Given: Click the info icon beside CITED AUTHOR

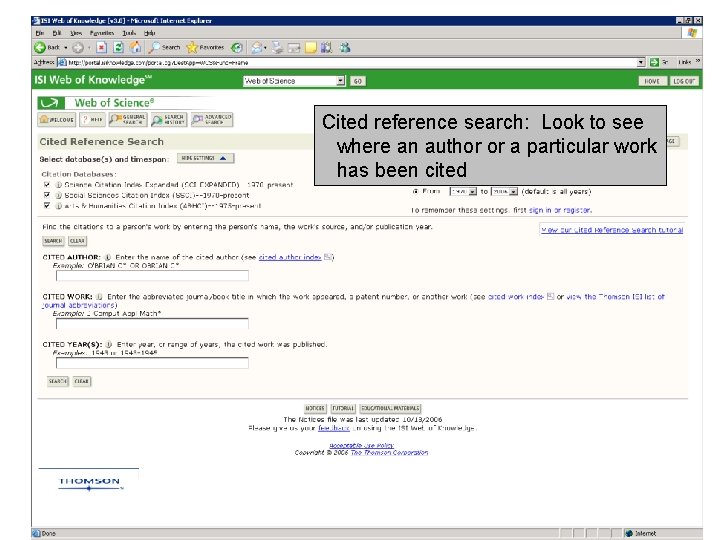Looking at the screenshot, I should [107, 258].
